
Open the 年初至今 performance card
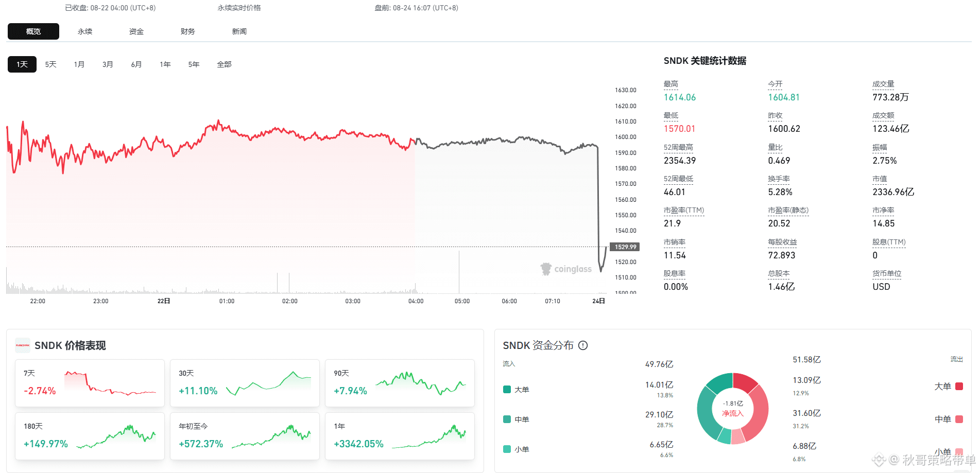[x=245, y=436]
